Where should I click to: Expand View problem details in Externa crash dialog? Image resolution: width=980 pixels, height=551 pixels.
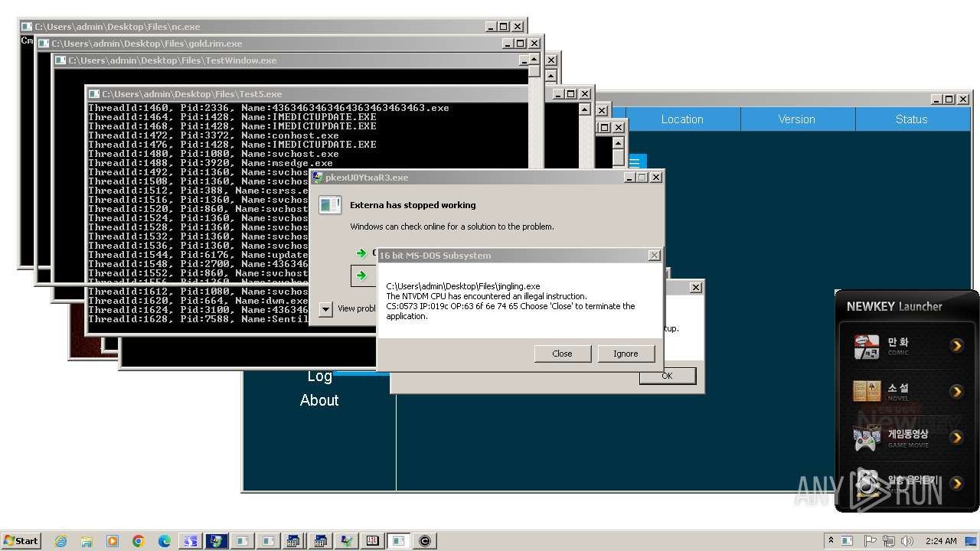point(325,308)
